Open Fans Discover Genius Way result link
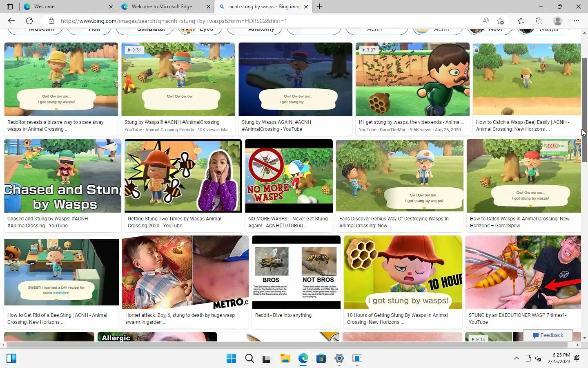 pyautogui.click(x=394, y=222)
